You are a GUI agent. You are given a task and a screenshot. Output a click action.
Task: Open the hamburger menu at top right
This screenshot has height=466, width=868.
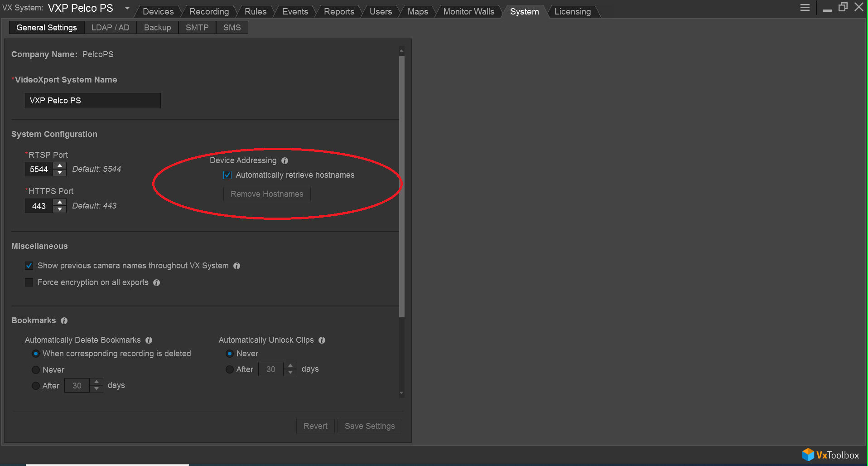(805, 7)
